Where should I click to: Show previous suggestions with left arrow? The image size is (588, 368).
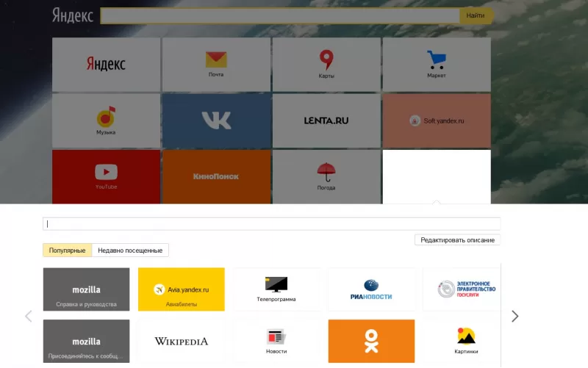(29, 317)
